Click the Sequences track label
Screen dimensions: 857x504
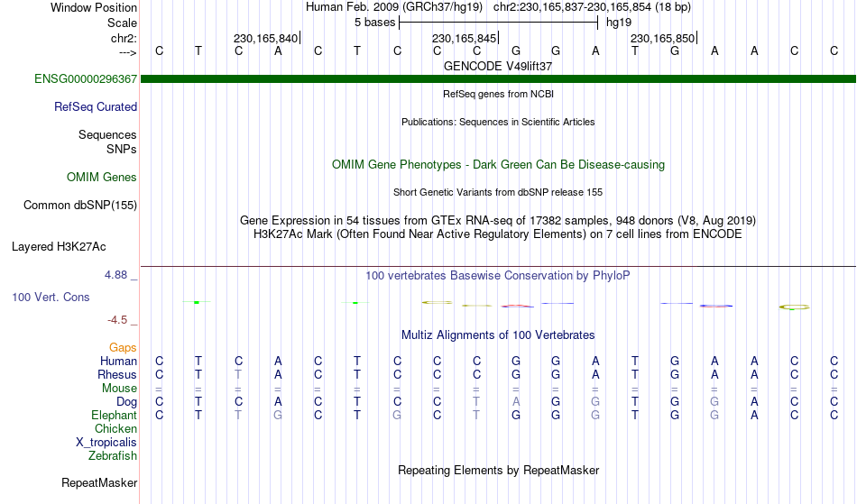(107, 135)
